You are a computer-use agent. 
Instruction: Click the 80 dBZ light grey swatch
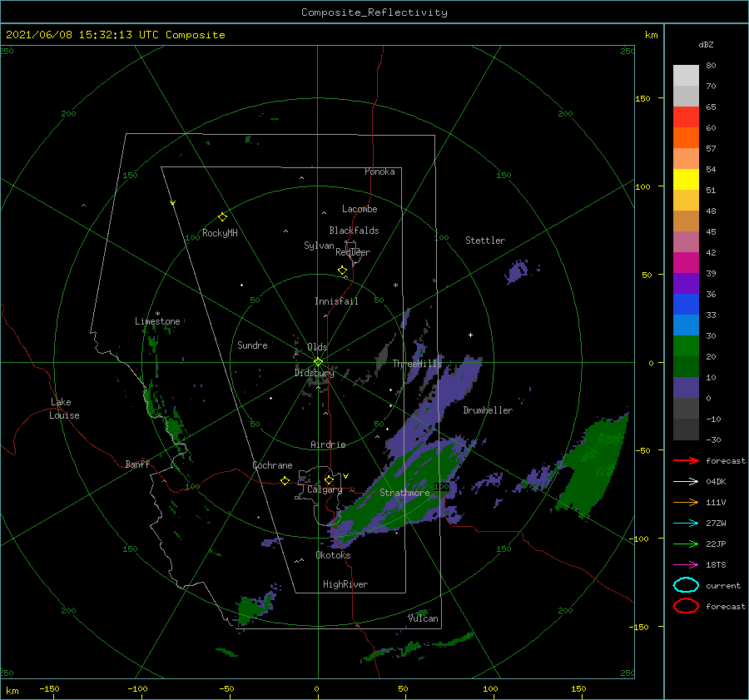pos(686,76)
